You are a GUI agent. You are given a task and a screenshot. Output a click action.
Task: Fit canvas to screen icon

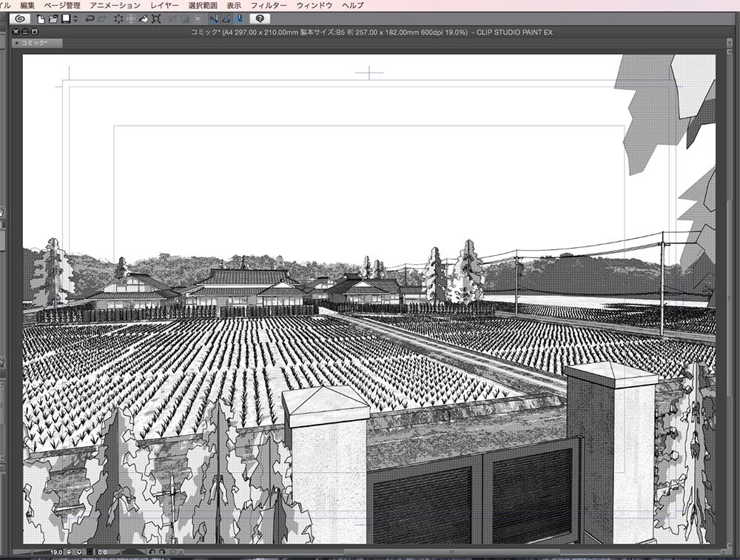point(90,552)
